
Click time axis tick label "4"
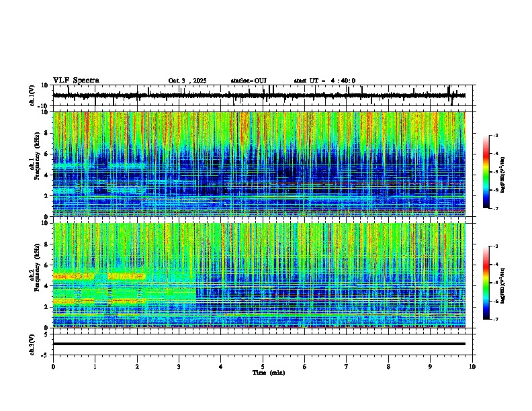coord(221,367)
